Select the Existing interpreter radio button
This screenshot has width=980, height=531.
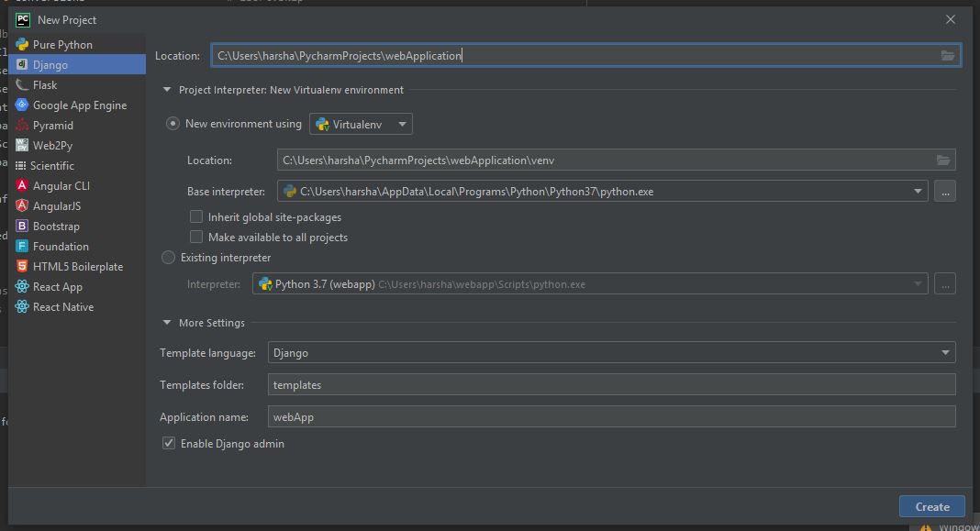click(x=167, y=258)
